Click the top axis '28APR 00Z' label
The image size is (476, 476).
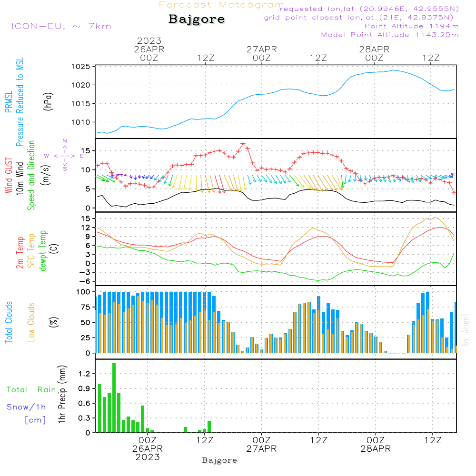374,53
